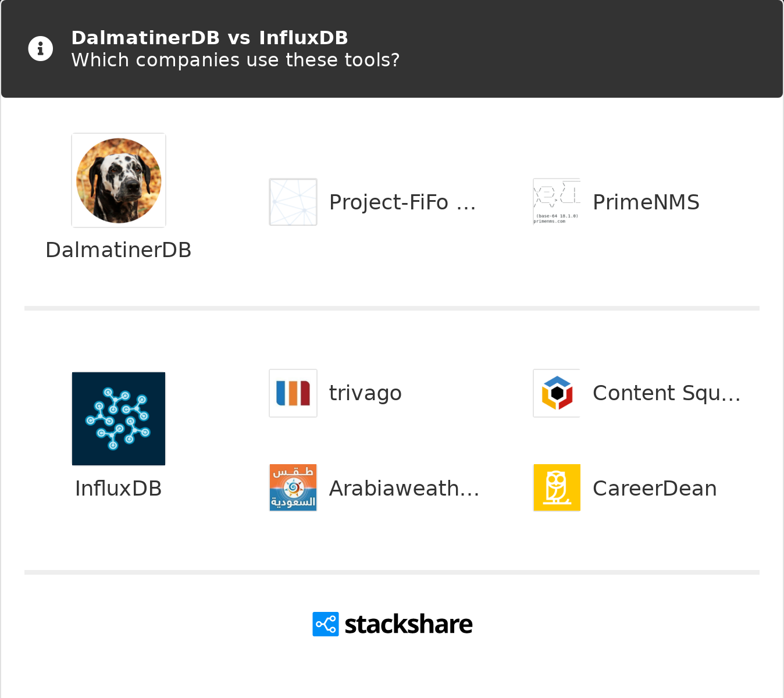Click the info icon in the header
The image size is (784, 698).
pyautogui.click(x=41, y=48)
